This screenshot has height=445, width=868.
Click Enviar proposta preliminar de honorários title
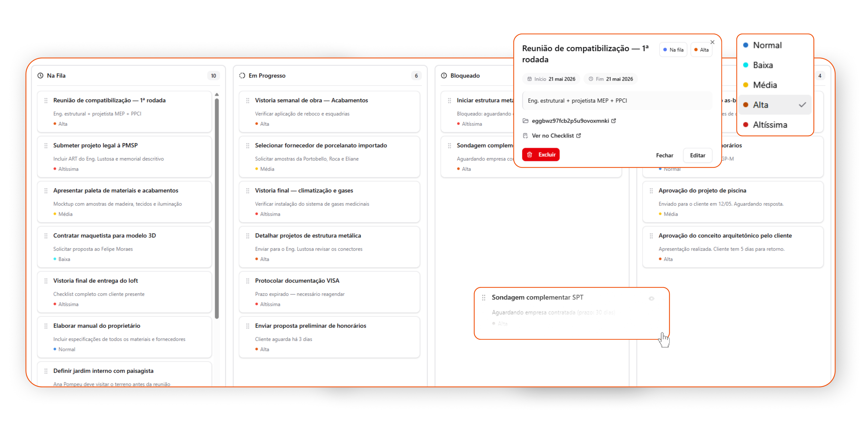coord(311,326)
